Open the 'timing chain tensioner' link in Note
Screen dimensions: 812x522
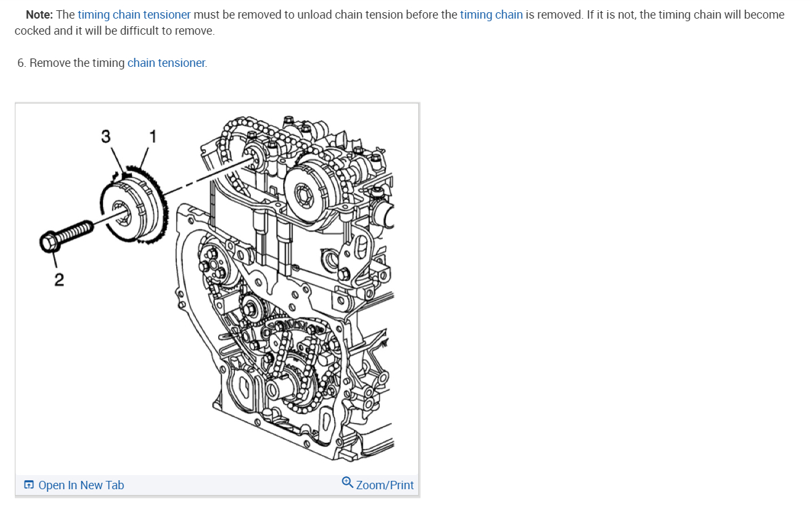click(x=134, y=14)
